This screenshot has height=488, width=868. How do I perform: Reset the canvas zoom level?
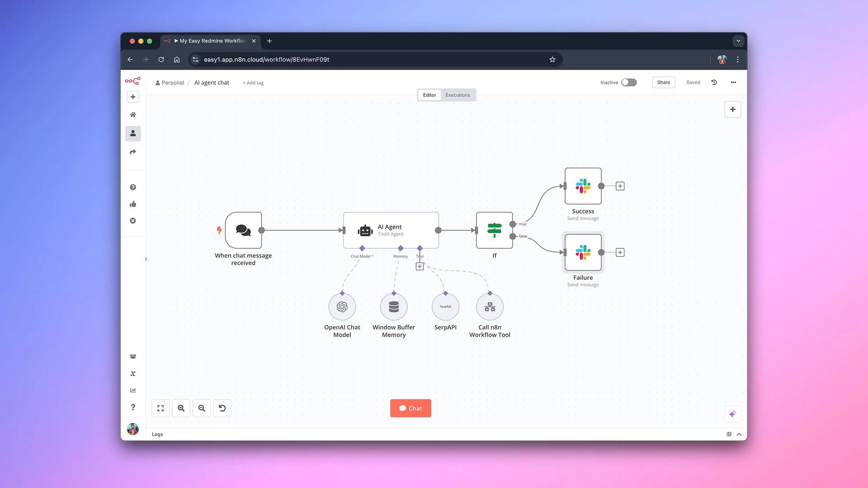click(x=222, y=408)
